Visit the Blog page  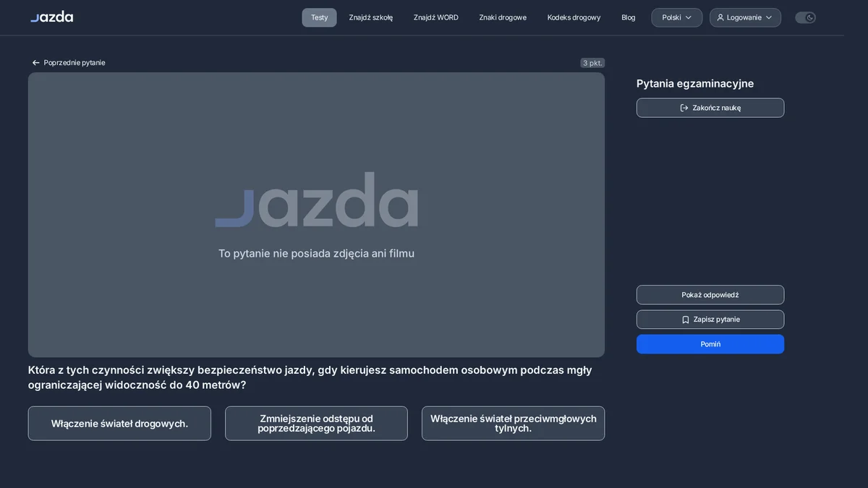click(x=629, y=17)
